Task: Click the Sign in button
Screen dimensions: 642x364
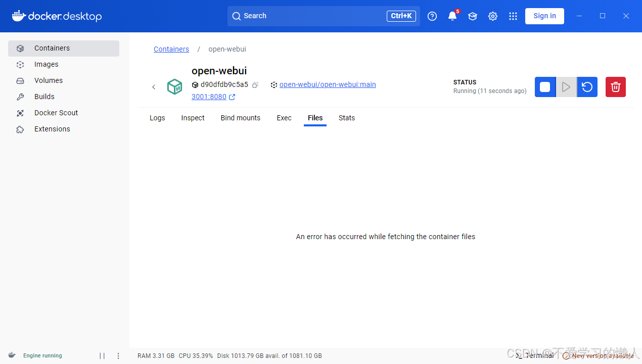Action: 544,16
